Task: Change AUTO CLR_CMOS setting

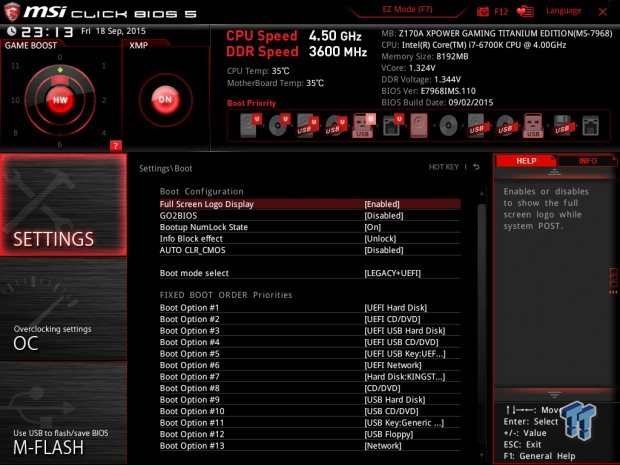Action: pos(310,250)
